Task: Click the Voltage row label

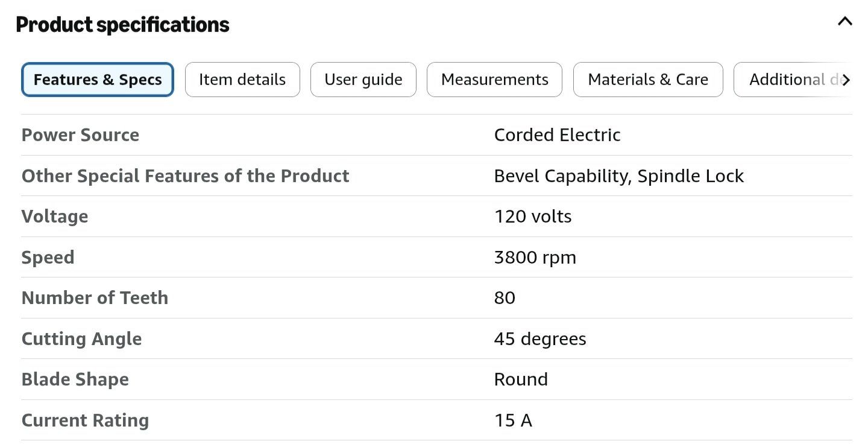Action: pos(55,217)
